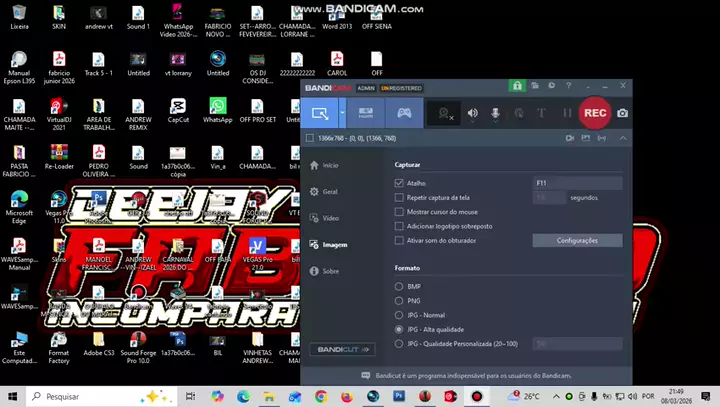Select the game recording mode gamepad icon
Screen dimensions: 720x407
point(404,113)
